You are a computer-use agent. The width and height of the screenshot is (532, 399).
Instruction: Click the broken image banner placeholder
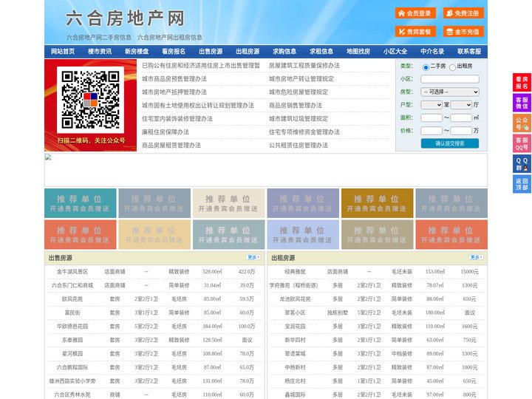pyautogui.click(x=266, y=170)
